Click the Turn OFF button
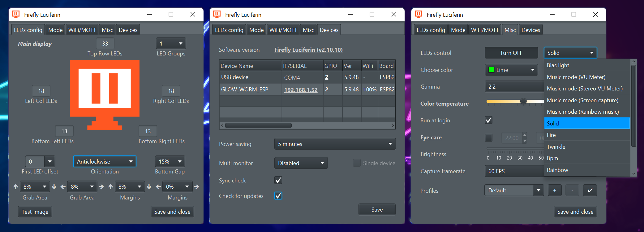Image resolution: width=644 pixels, height=232 pixels. (x=511, y=53)
